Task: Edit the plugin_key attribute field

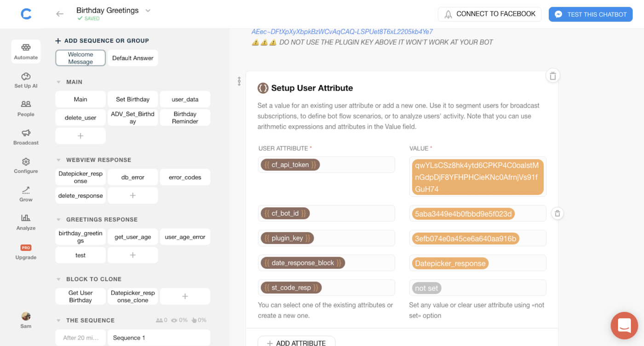Action: coord(326,238)
